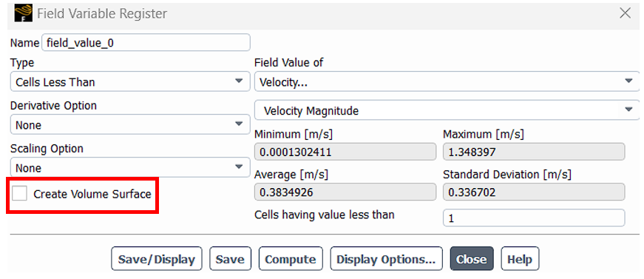Click the Cells having value less than input

tap(534, 218)
